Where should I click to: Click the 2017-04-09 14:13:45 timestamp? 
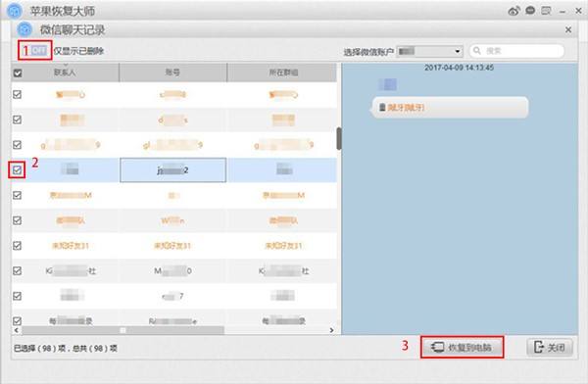459,68
